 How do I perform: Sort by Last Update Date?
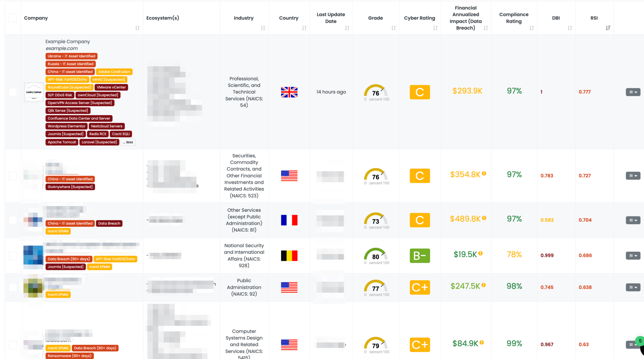[x=347, y=28]
